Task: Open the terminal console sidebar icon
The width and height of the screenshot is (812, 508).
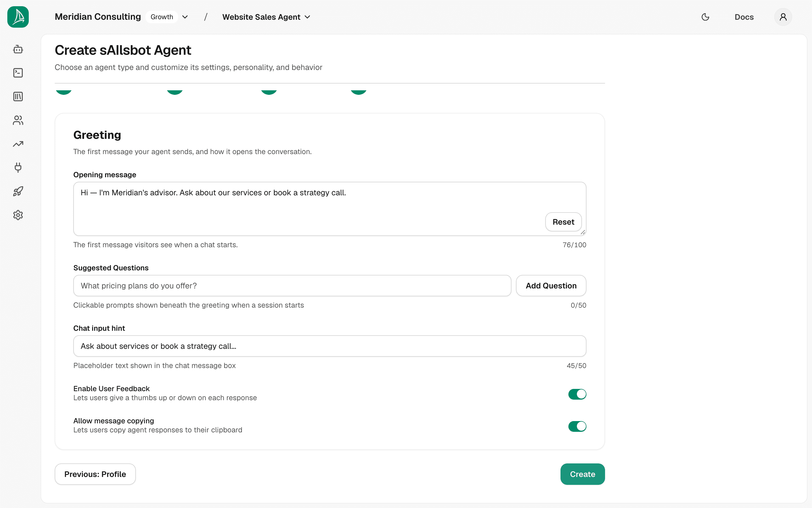Action: pyautogui.click(x=18, y=73)
